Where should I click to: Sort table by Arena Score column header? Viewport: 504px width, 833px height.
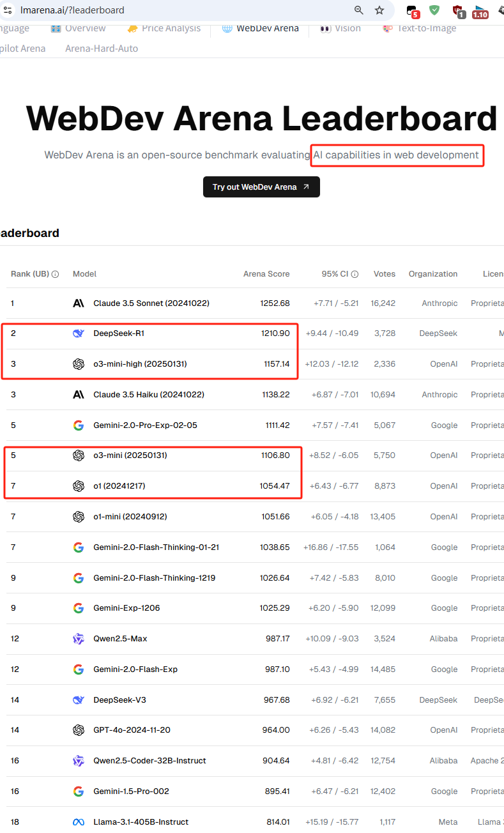[x=266, y=274]
